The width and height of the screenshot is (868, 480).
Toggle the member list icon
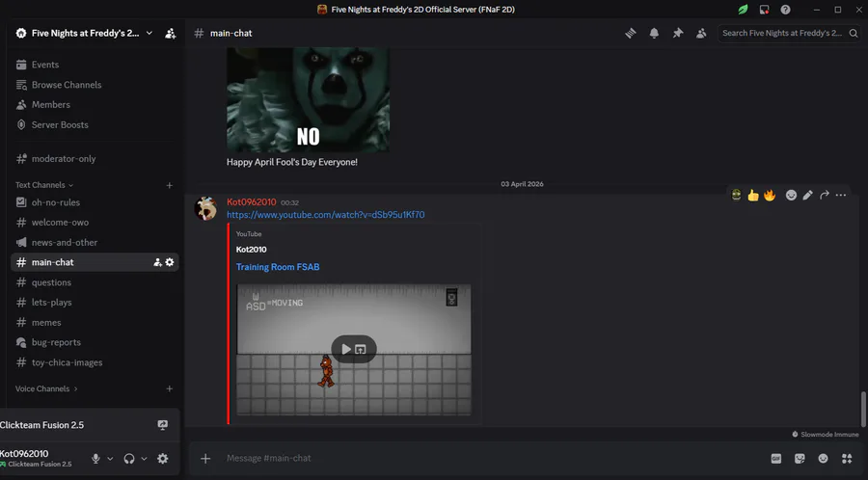701,33
